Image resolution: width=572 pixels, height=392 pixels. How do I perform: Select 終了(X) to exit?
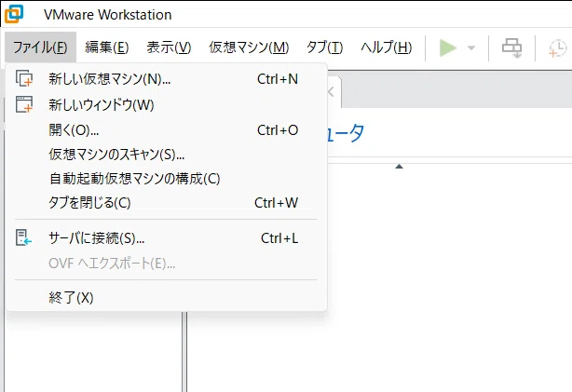coord(166,298)
